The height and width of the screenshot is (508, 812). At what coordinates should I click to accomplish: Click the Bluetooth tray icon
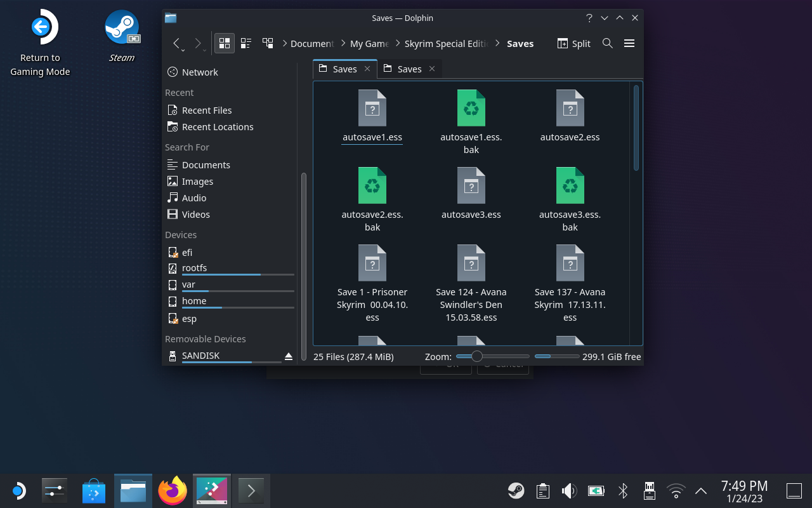pyautogui.click(x=623, y=491)
